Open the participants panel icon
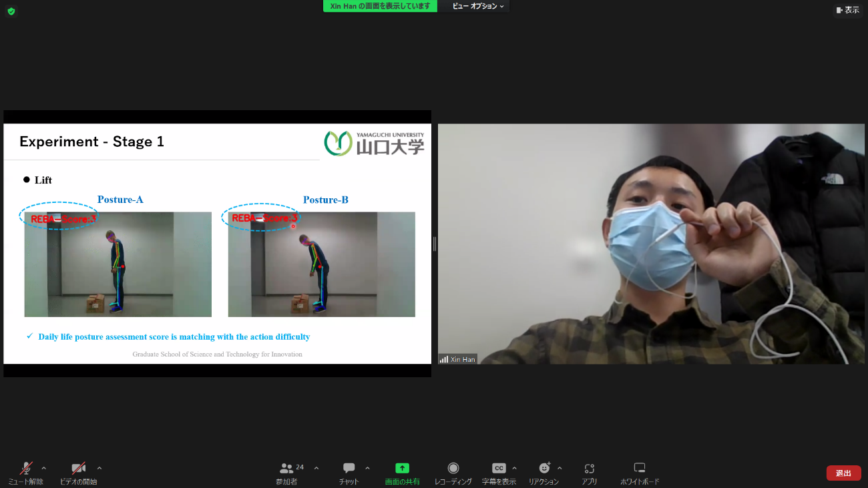Image resolution: width=868 pixels, height=488 pixels. point(287,469)
